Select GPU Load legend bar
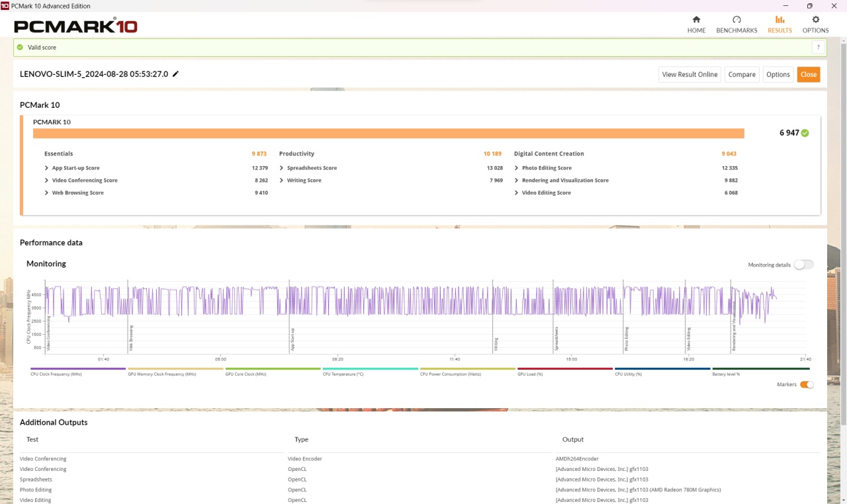Image resolution: width=847 pixels, height=504 pixels. click(565, 369)
